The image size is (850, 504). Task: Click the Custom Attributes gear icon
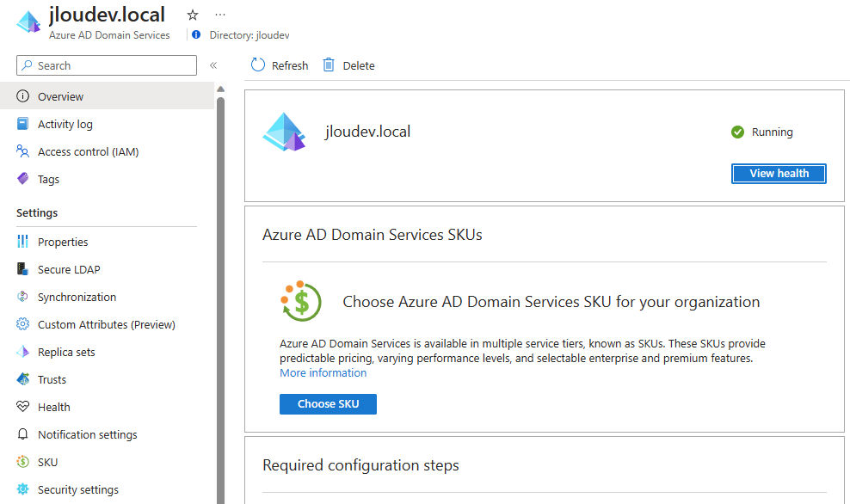[22, 324]
